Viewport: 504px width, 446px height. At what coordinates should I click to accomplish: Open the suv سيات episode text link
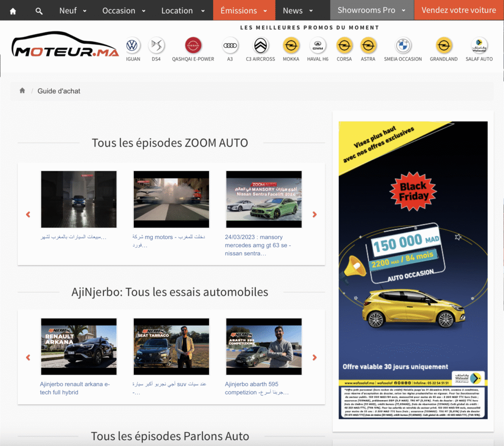pyautogui.click(x=169, y=388)
